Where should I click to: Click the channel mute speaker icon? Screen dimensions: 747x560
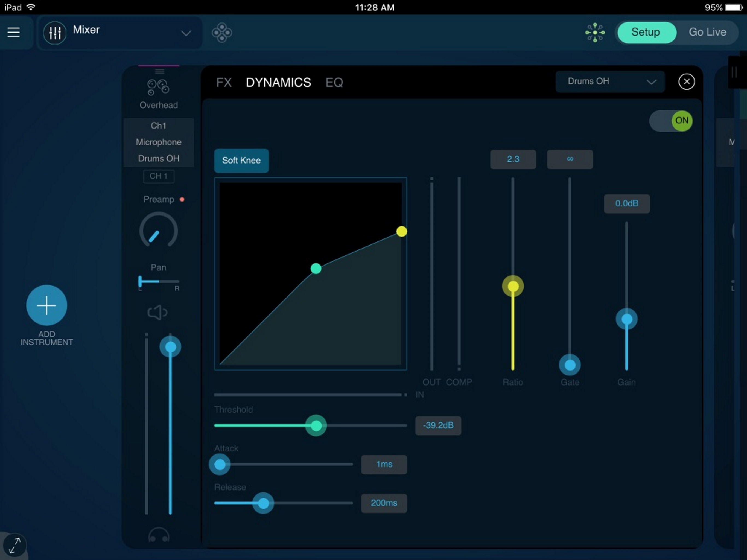pos(157,313)
